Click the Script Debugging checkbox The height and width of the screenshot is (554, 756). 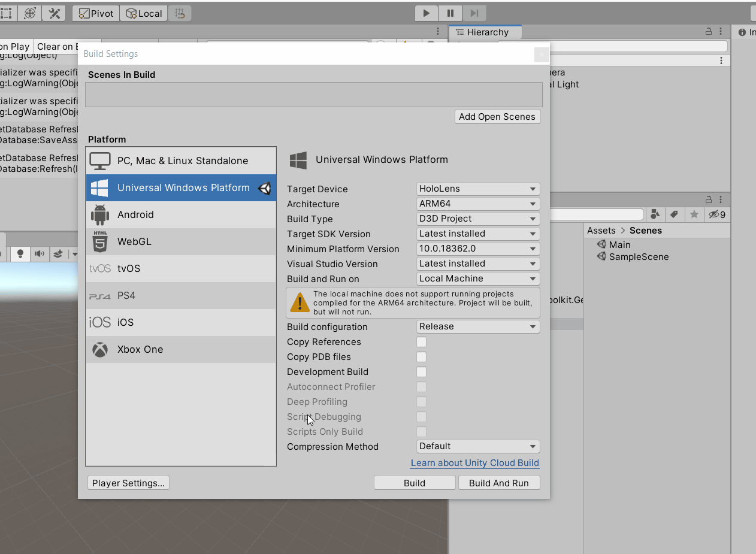point(422,417)
